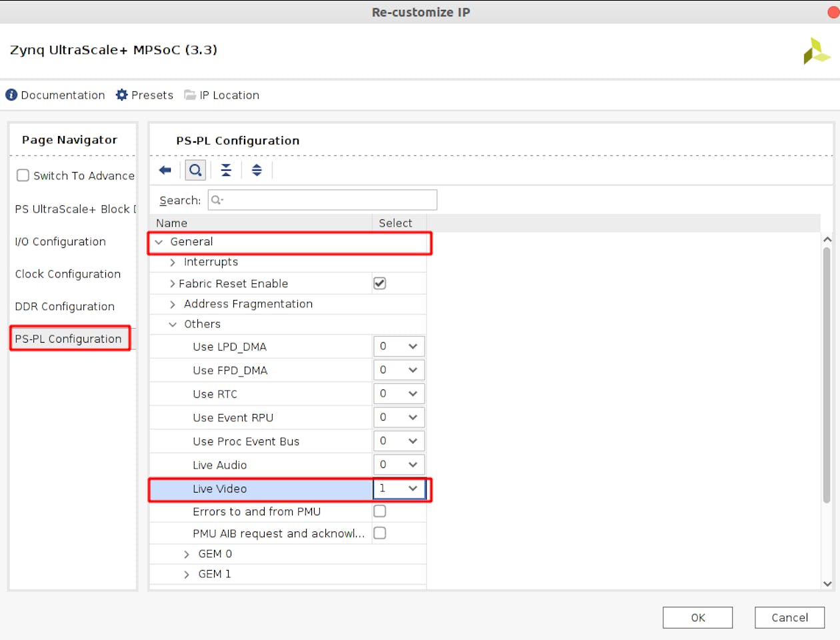The height and width of the screenshot is (640, 840).
Task: Select the Live Video row label
Action: coord(219,489)
